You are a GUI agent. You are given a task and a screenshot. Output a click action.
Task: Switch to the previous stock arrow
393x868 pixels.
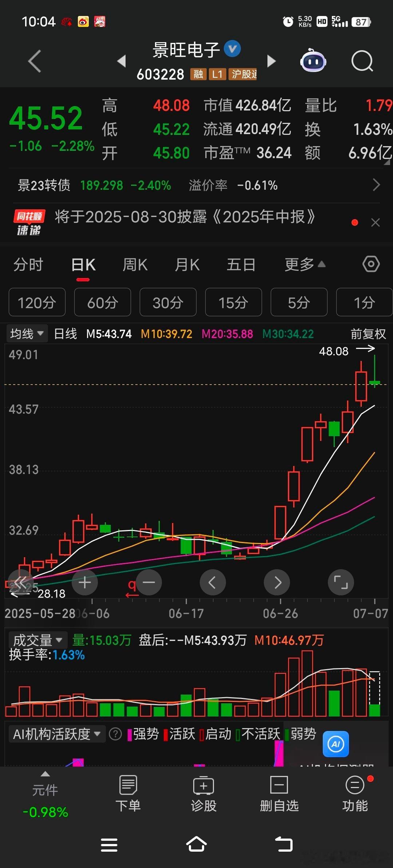[122, 61]
